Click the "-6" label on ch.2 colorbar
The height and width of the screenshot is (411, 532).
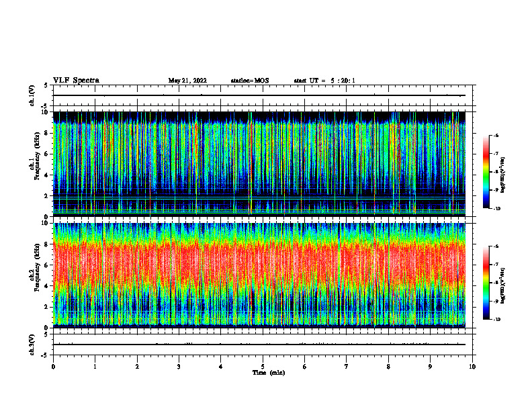496,246
